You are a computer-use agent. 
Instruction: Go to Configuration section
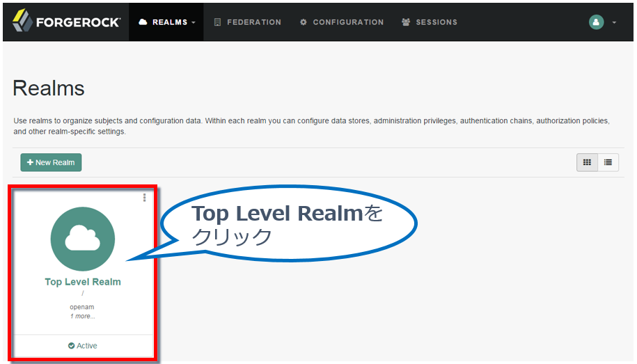click(342, 22)
